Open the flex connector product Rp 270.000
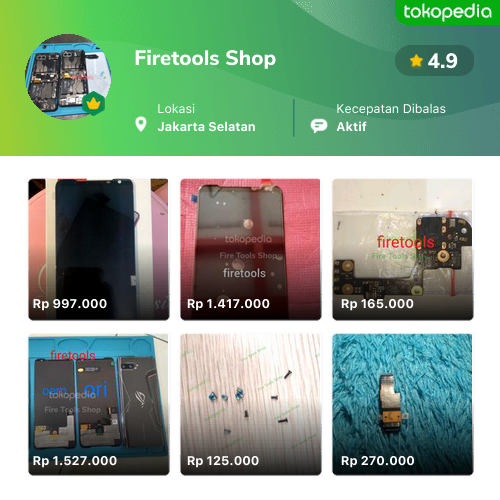Viewport: 500px width, 500px height. [x=403, y=404]
